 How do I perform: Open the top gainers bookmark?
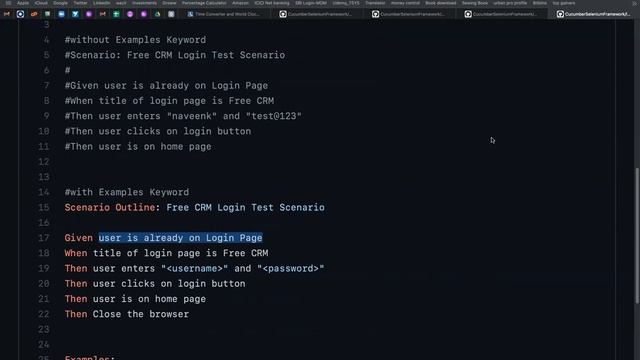(564, 3)
